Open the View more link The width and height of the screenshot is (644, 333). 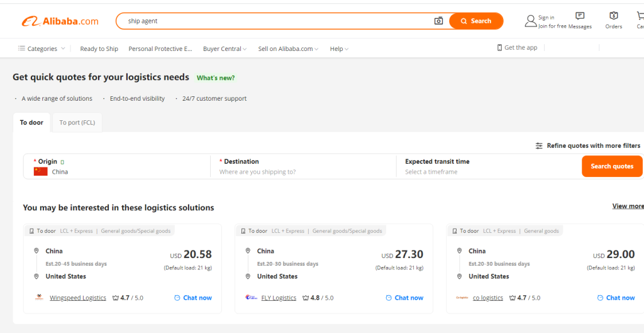tap(628, 206)
